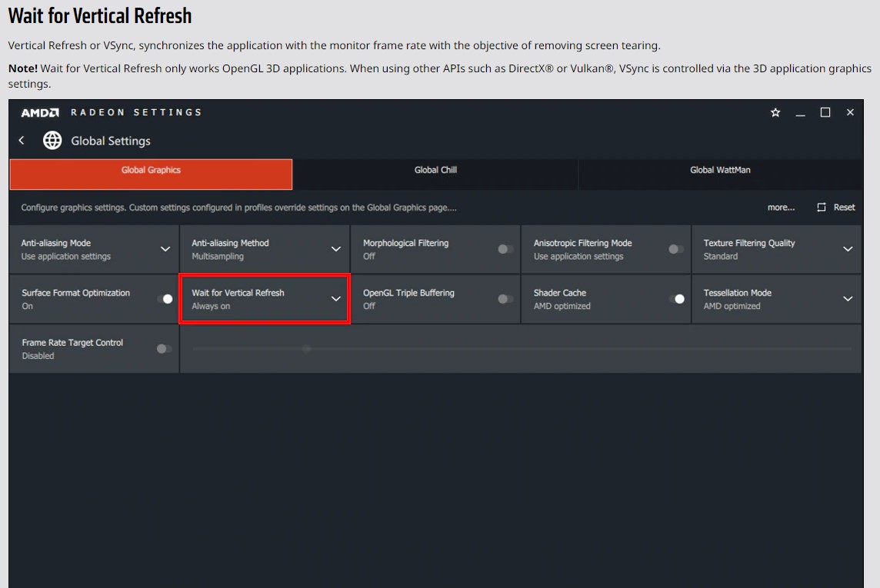Click 'Multisampling' value text
Screen dimensions: 880x588
[218, 256]
